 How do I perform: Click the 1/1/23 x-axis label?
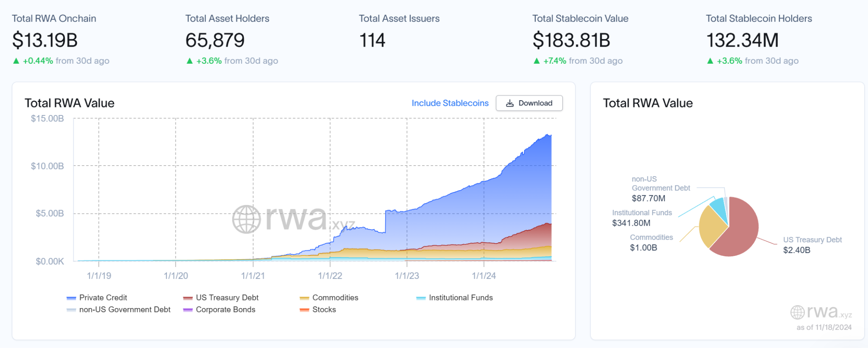[x=407, y=276]
